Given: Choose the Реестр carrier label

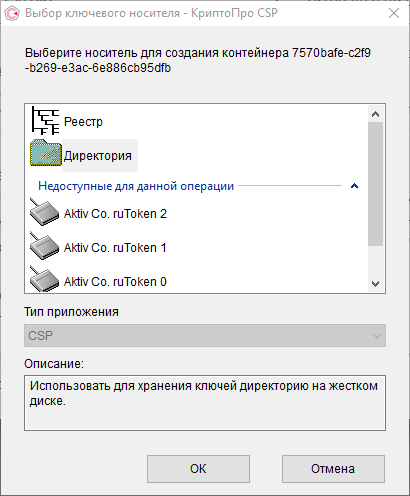Looking at the screenshot, I should pos(83,122).
